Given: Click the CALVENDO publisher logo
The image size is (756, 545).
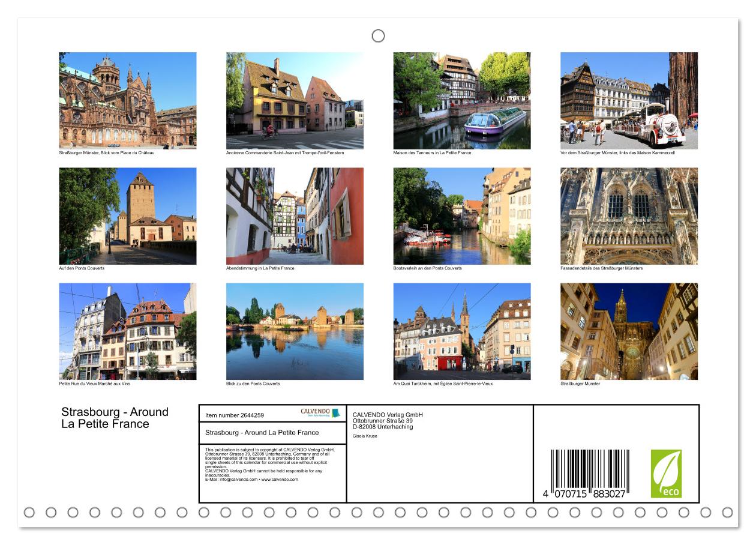Looking at the screenshot, I should pyautogui.click(x=320, y=413).
